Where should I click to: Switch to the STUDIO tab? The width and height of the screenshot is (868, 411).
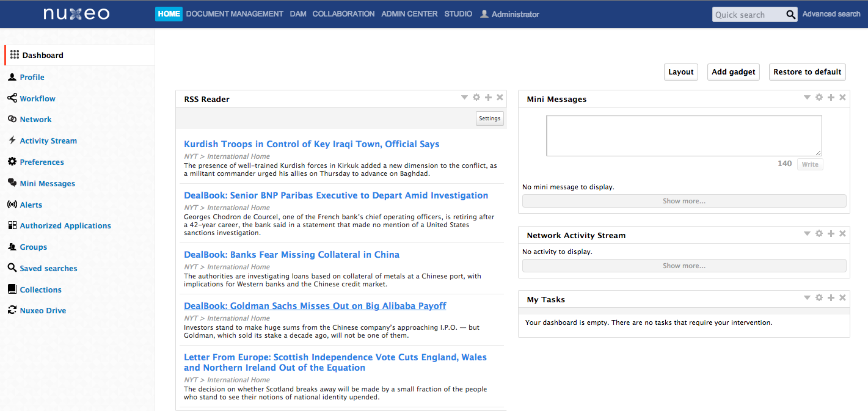(x=458, y=14)
